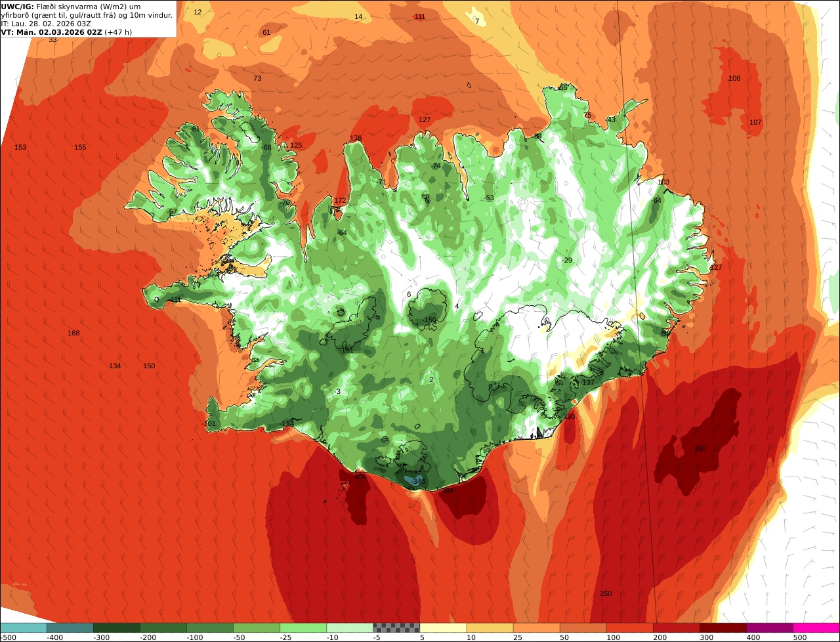The width and height of the screenshot is (840, 642).
Task: Click the 'UWC/IG: Flæði skynvarma' title line
Action: coord(71,6)
